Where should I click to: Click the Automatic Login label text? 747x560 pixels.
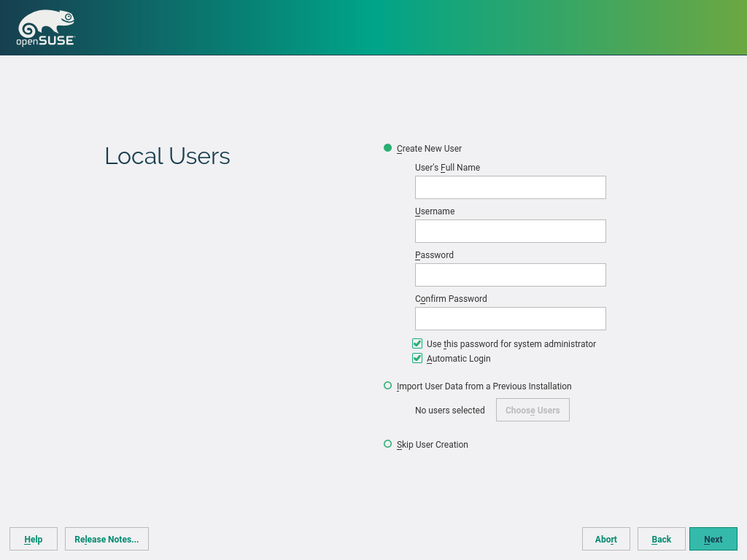tap(458, 359)
